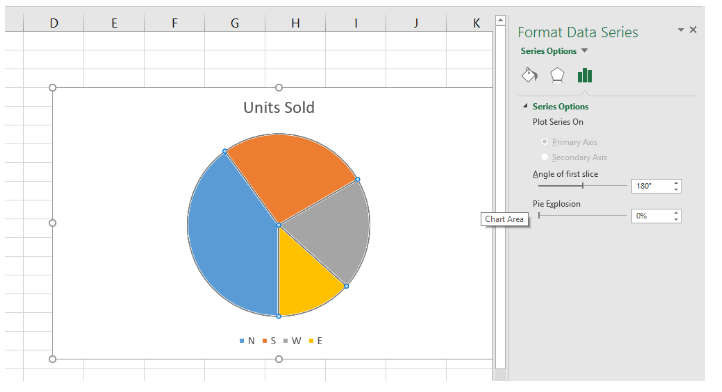Increase the Pie Explosion percentage

(676, 213)
